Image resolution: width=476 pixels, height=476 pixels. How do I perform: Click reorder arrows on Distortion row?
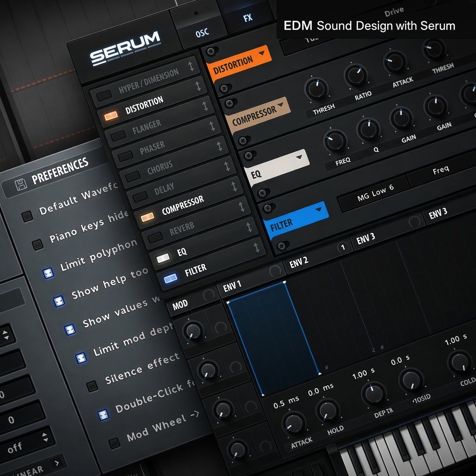[x=198, y=86]
